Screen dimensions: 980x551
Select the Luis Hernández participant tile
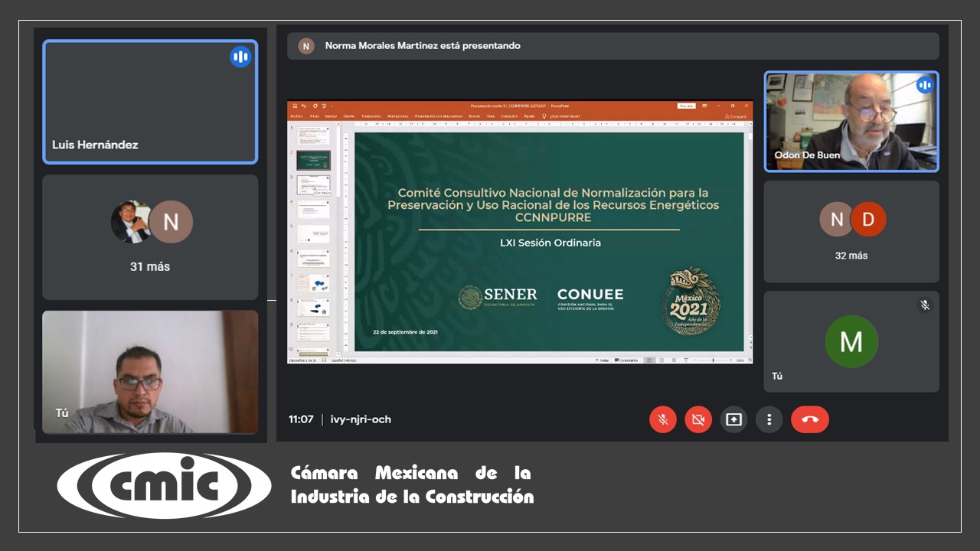pyautogui.click(x=150, y=102)
